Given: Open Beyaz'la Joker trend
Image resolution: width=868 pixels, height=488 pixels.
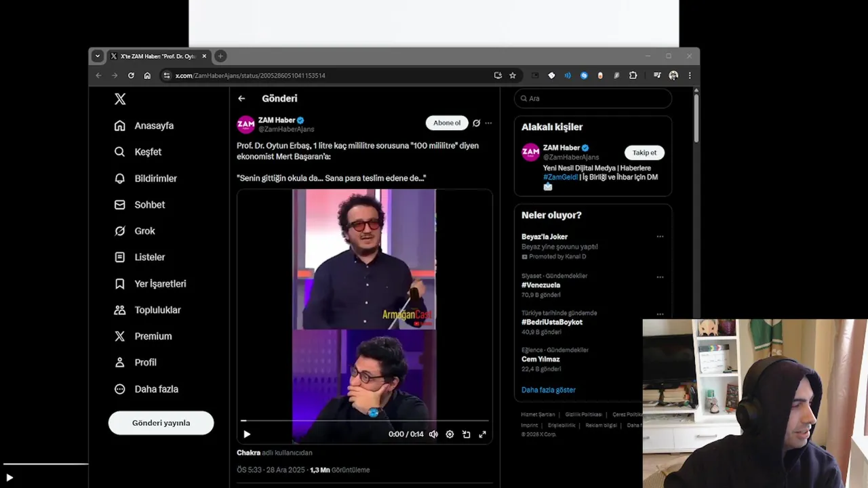Looking at the screenshot, I should pyautogui.click(x=545, y=237).
